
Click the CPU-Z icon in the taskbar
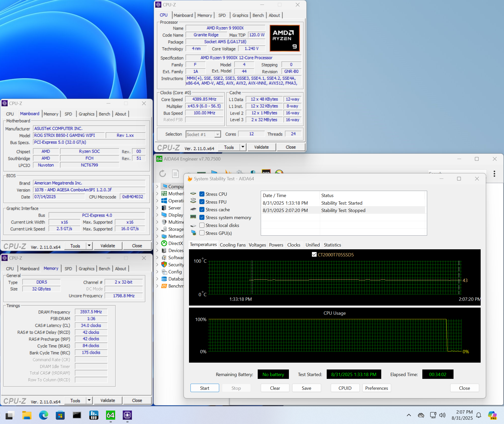127,415
